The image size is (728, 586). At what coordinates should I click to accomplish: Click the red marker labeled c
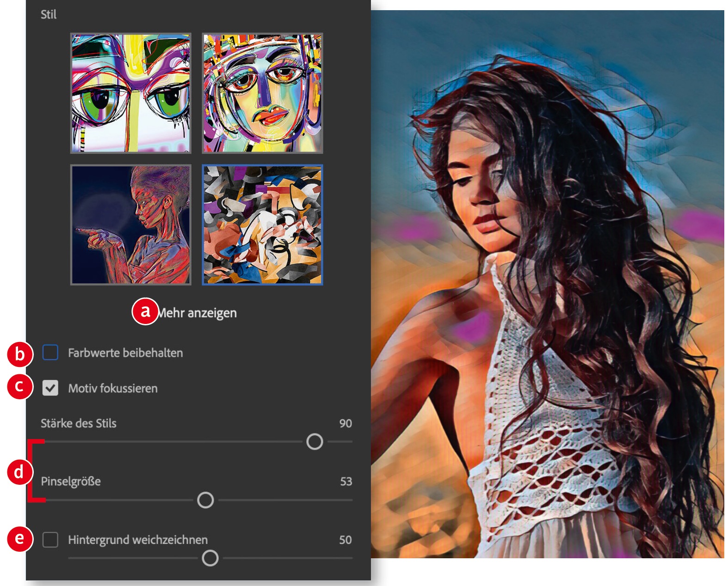coord(20,386)
